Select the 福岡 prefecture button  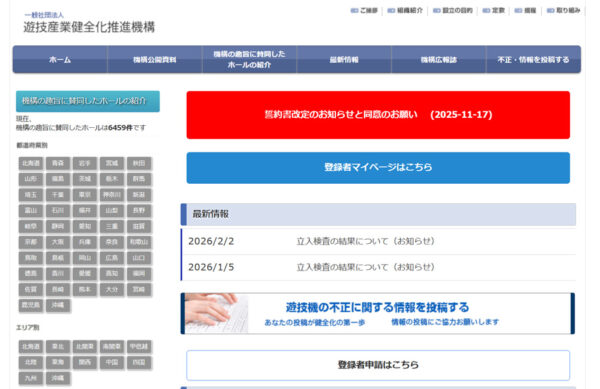click(x=139, y=274)
